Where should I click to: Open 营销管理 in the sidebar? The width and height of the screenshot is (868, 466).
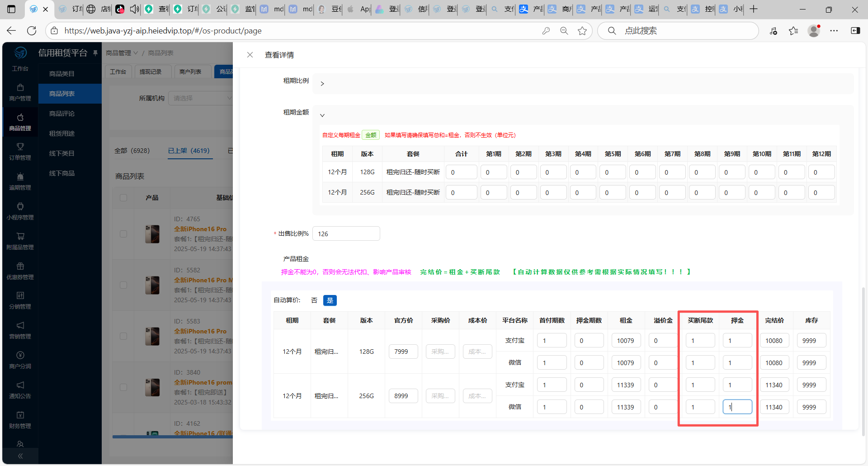click(20, 330)
